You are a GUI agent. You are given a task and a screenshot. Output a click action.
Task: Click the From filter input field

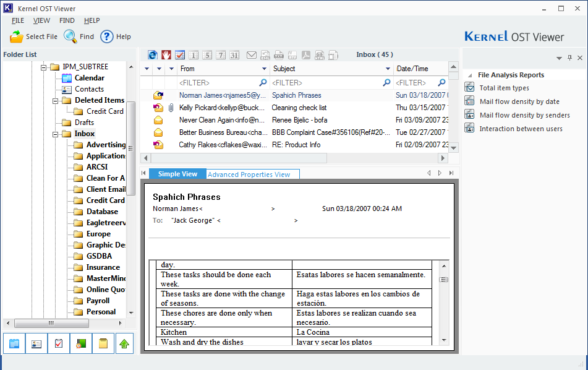pyautogui.click(x=223, y=82)
